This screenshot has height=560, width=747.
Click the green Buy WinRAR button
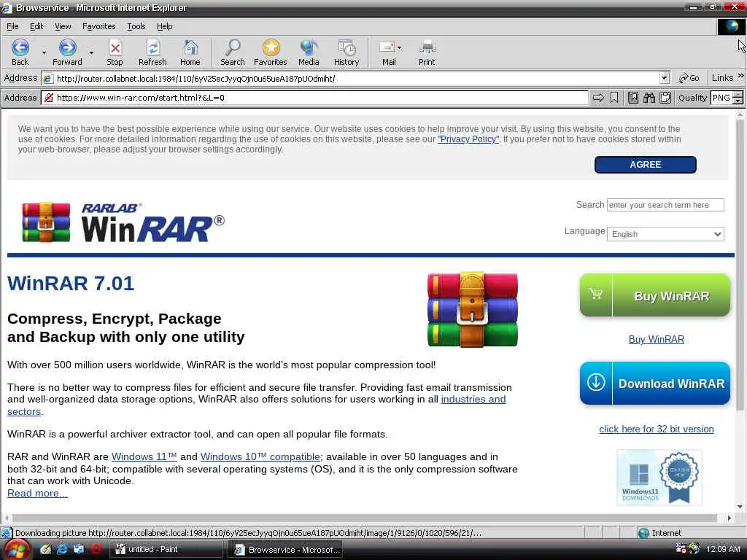[x=654, y=295]
